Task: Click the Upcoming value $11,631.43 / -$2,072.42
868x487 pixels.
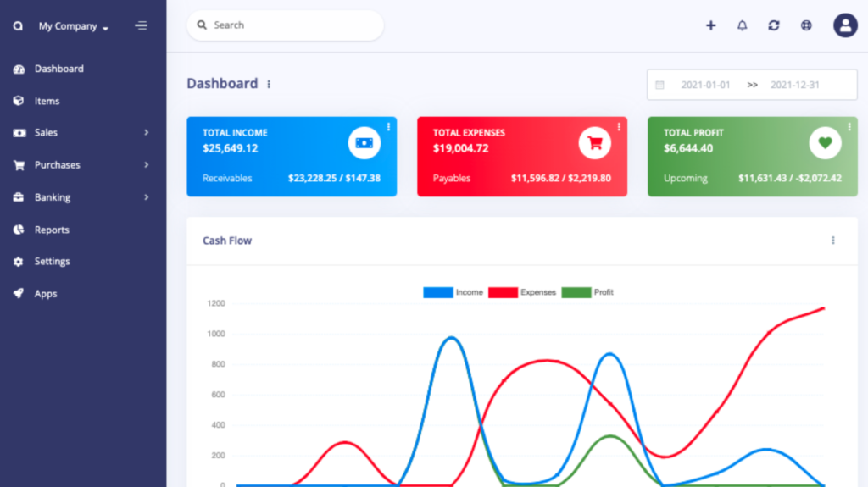Action: (790, 178)
